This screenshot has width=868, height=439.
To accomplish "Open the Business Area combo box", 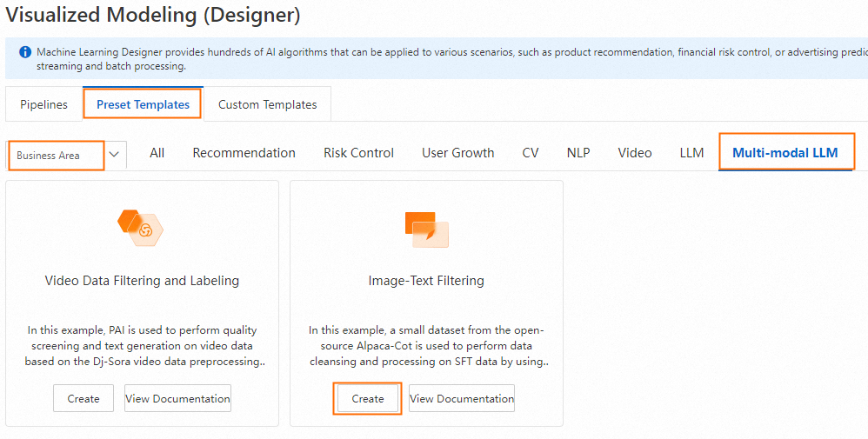I will point(57,156).
